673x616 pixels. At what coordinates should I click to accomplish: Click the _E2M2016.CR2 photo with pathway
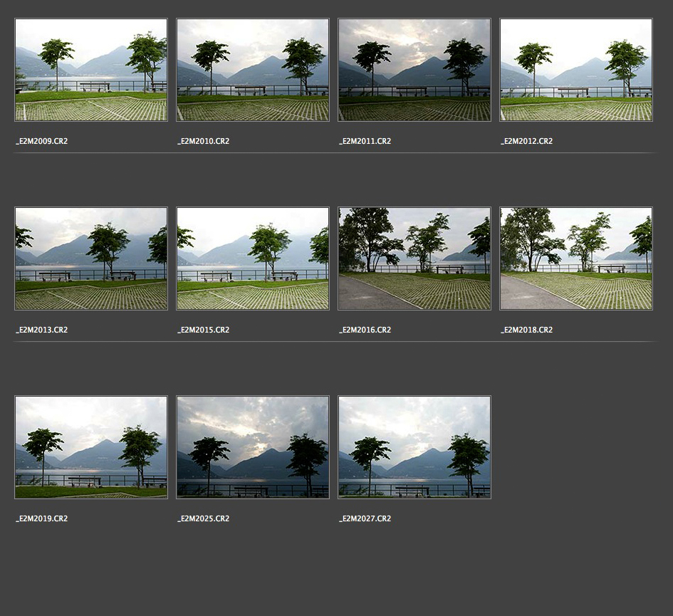click(414, 259)
